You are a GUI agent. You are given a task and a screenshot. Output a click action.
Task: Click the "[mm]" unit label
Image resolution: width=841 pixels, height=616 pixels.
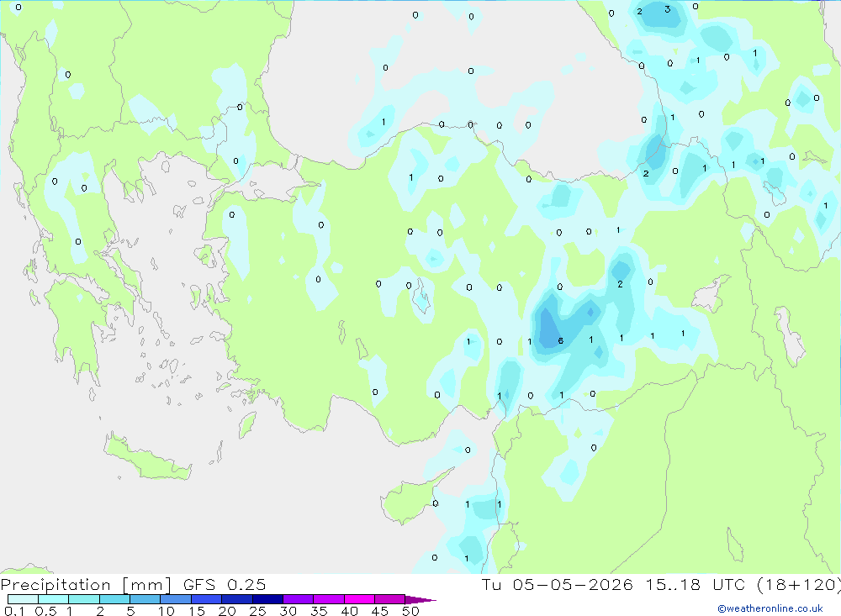tap(147, 585)
